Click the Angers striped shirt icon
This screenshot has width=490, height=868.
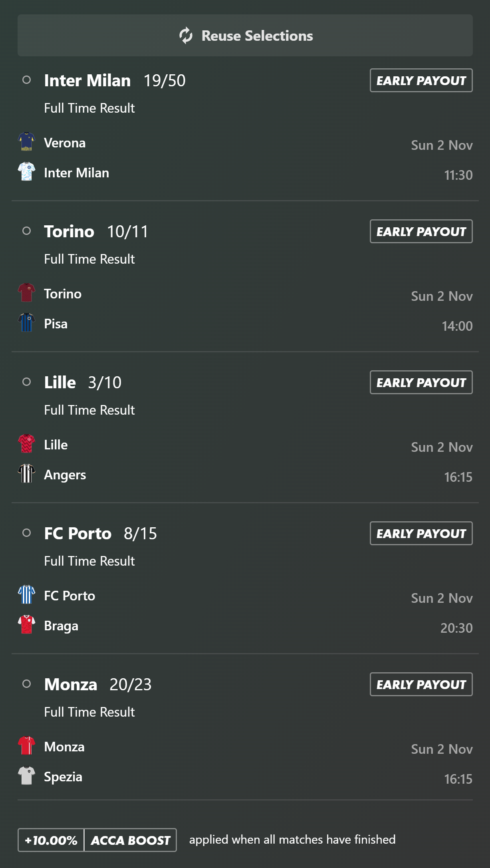[27, 474]
